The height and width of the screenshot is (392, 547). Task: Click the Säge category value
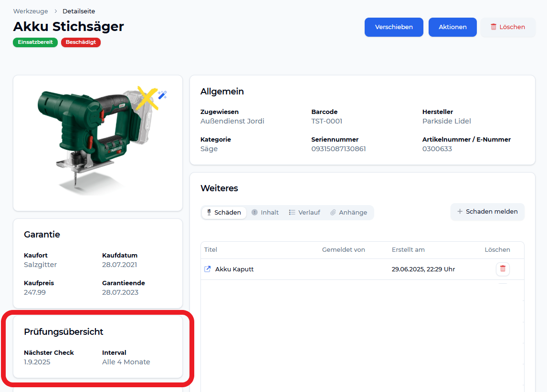pyautogui.click(x=209, y=149)
